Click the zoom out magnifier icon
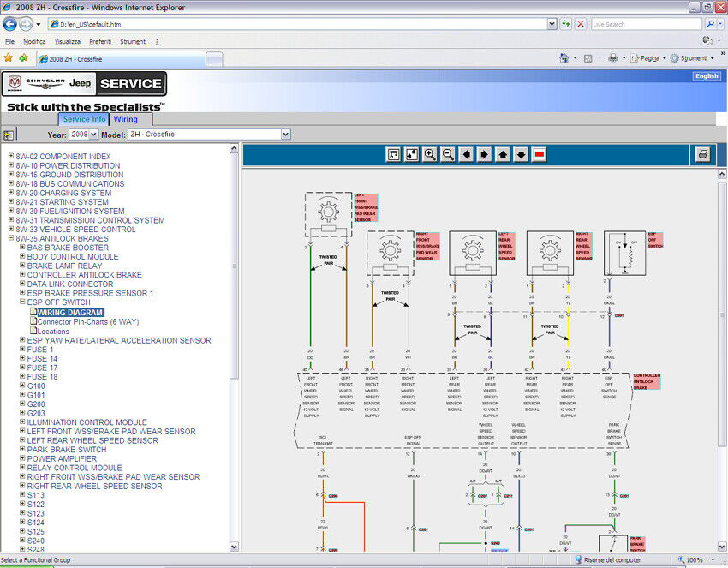This screenshot has height=568, width=728. (448, 154)
